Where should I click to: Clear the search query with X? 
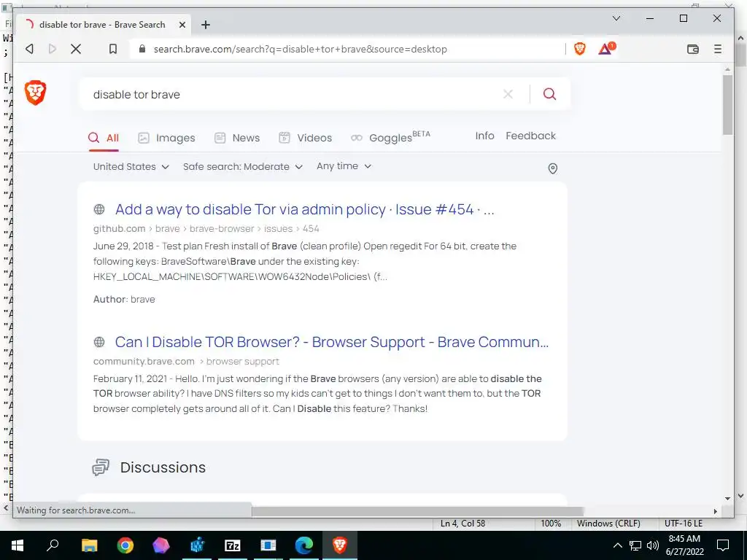[508, 94]
